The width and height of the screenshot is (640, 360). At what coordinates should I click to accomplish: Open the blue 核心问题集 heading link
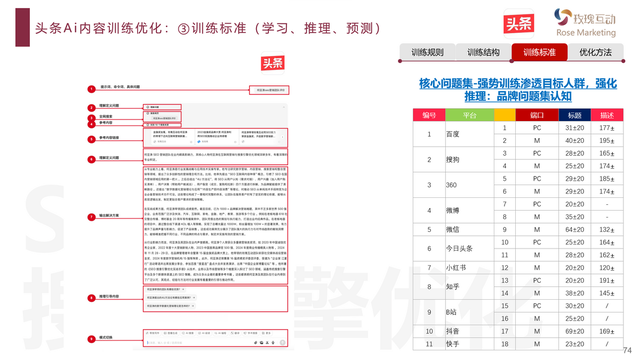518,89
